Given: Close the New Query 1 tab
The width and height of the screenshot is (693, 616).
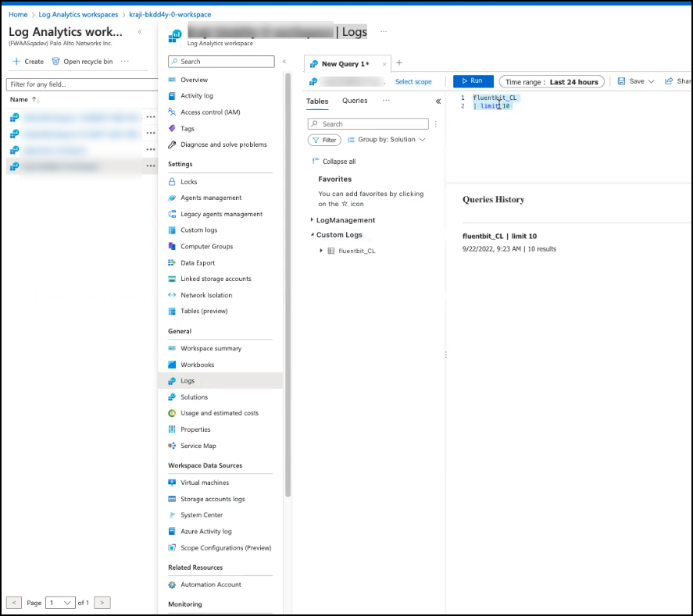Looking at the screenshot, I should click(384, 64).
